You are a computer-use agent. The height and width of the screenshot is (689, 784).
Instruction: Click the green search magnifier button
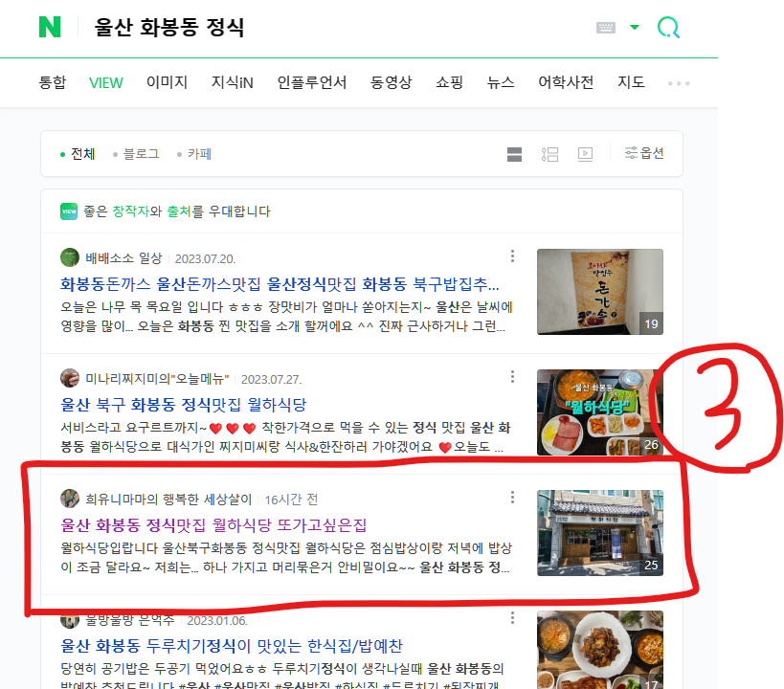click(x=668, y=28)
